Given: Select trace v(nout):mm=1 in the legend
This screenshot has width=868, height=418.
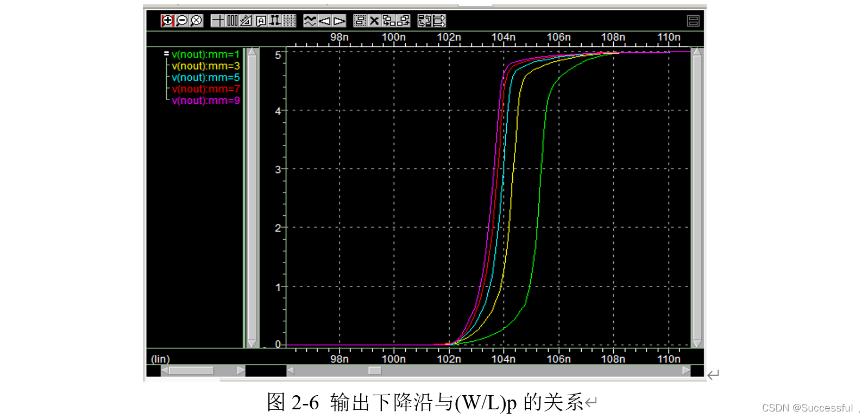Looking at the screenshot, I should [205, 54].
